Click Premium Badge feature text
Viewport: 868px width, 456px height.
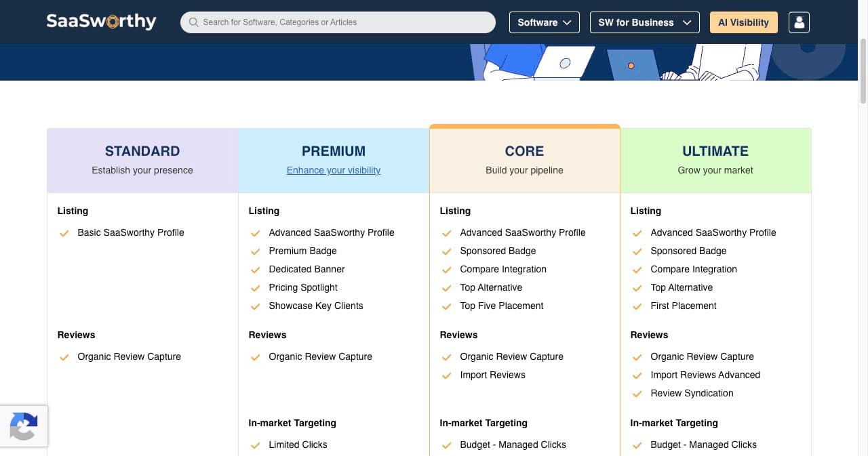coord(302,251)
